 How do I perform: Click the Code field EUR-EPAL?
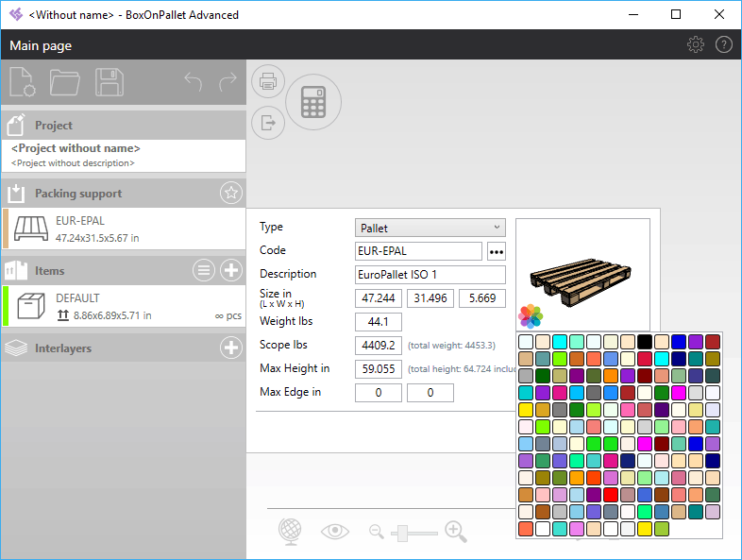click(x=418, y=251)
